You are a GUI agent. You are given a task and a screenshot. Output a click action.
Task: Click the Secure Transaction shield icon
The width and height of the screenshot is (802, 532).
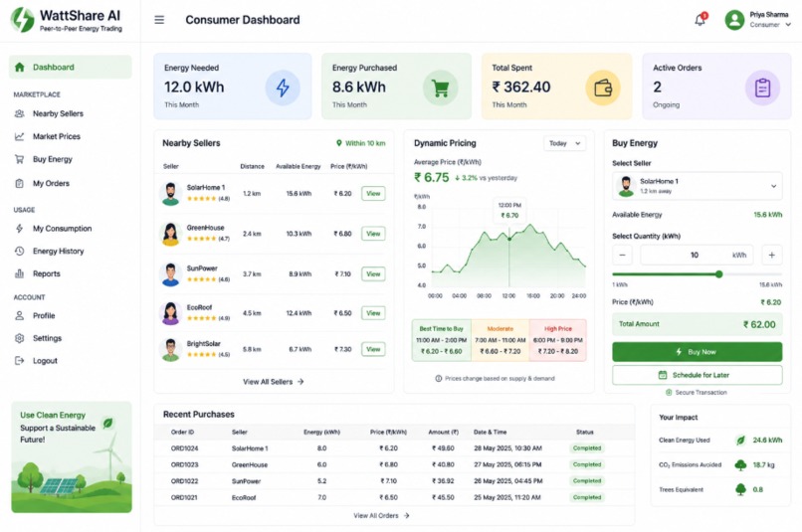click(x=669, y=393)
